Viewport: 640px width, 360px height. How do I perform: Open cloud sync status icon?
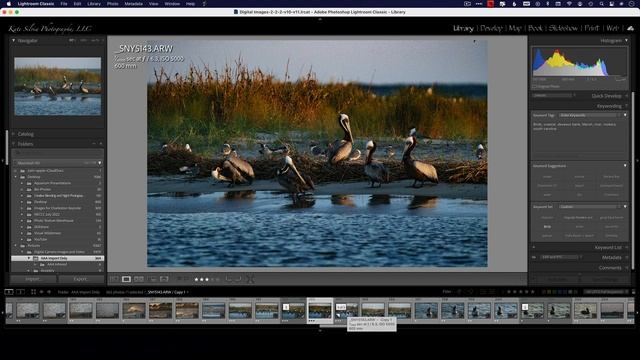pos(631,28)
